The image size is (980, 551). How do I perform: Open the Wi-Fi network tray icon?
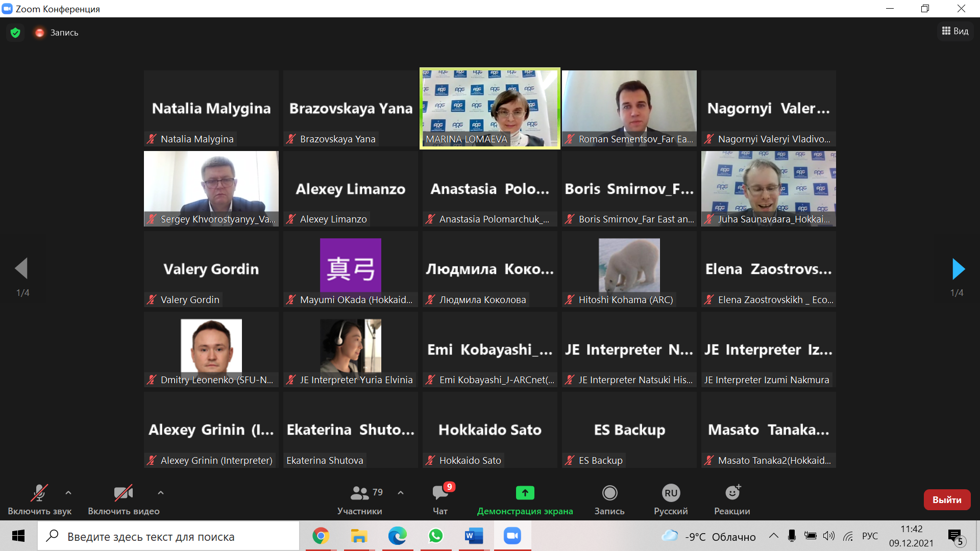(848, 536)
